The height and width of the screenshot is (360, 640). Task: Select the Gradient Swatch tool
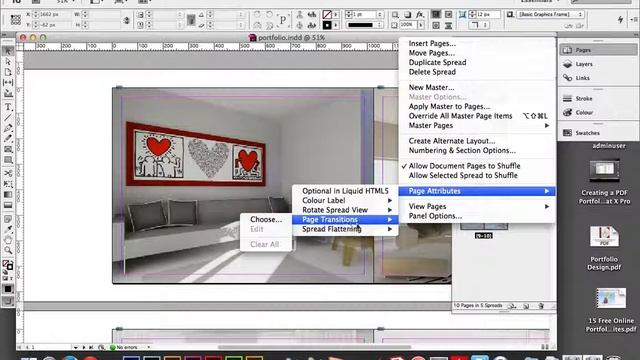pyautogui.click(x=8, y=195)
